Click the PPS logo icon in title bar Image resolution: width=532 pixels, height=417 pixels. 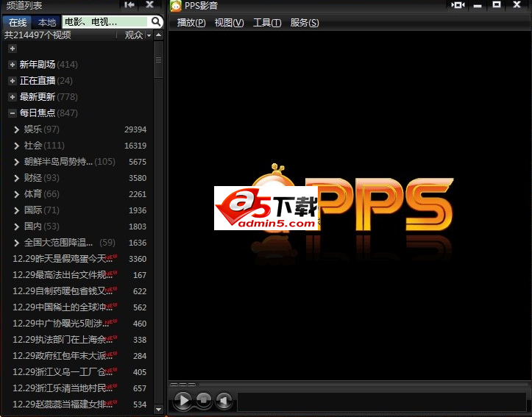[176, 6]
